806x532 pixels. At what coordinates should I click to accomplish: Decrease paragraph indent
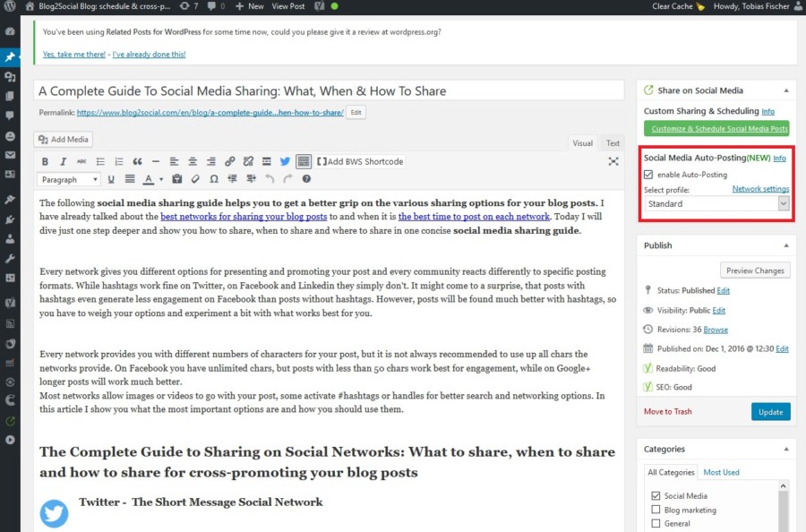click(x=232, y=179)
